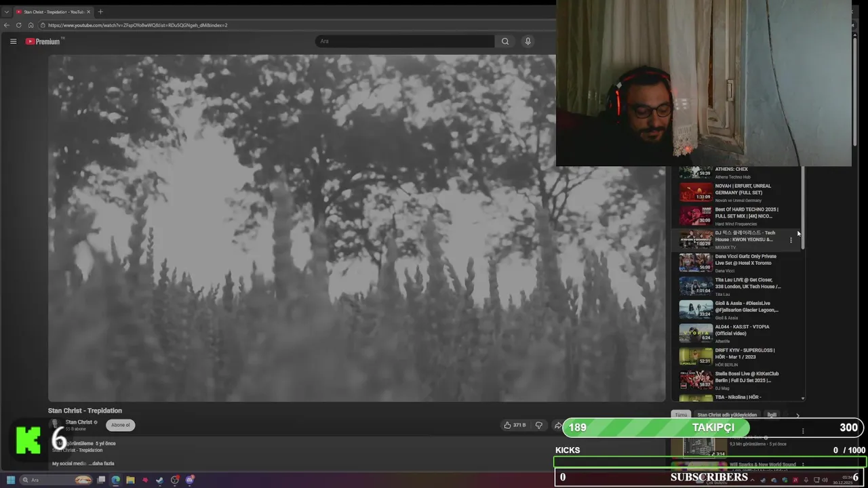Go back with the browser back arrow
Viewport: 868px width, 488px height.
(7, 25)
